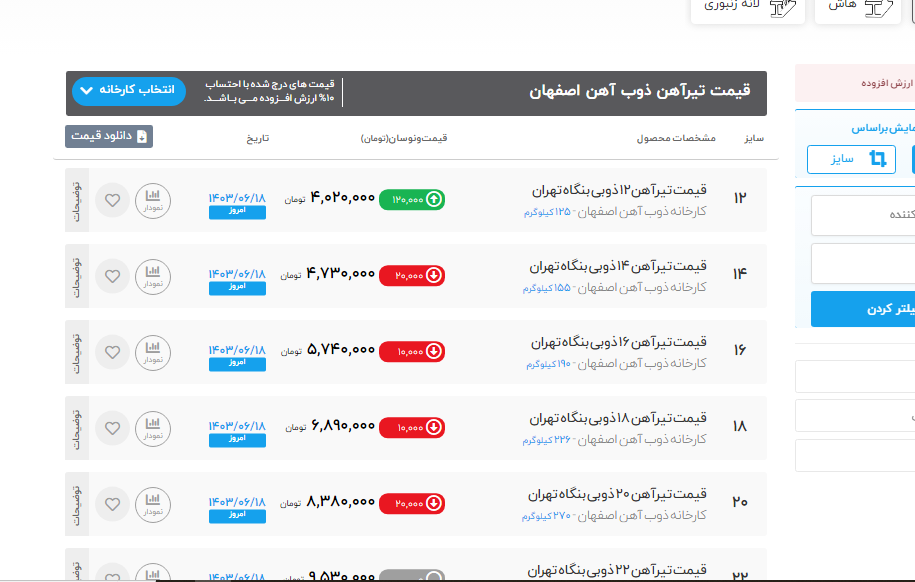The image size is (915, 582).
Task: Click the green price-up badge on size 12 row
Action: tap(412, 199)
